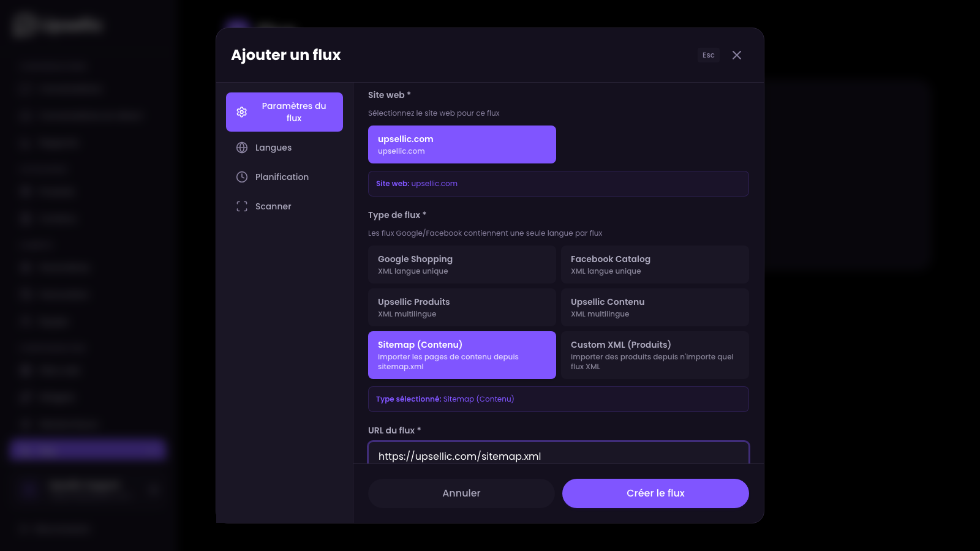Select the upsellic.com website option
Image resolution: width=980 pixels, height=551 pixels.
(x=462, y=144)
